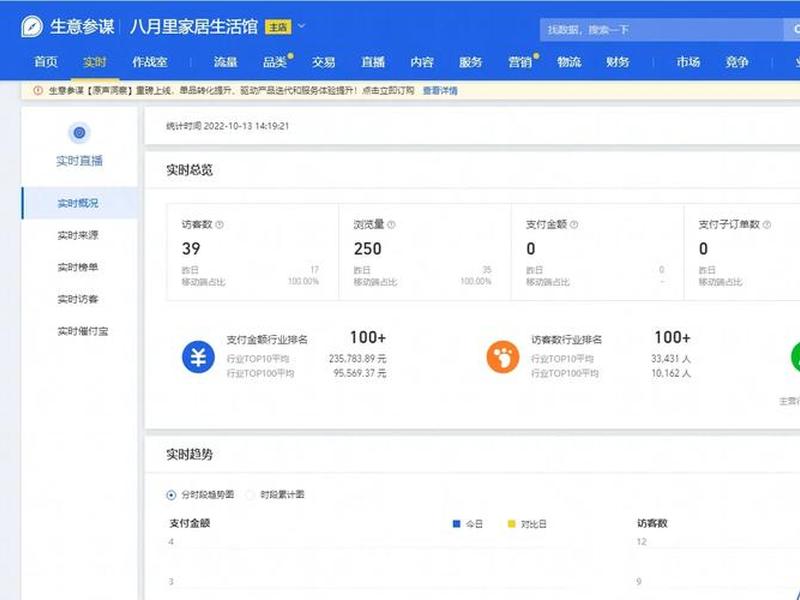Go to the 竞争 navigation item
Viewport: 800px width, 600px height.
pos(737,62)
